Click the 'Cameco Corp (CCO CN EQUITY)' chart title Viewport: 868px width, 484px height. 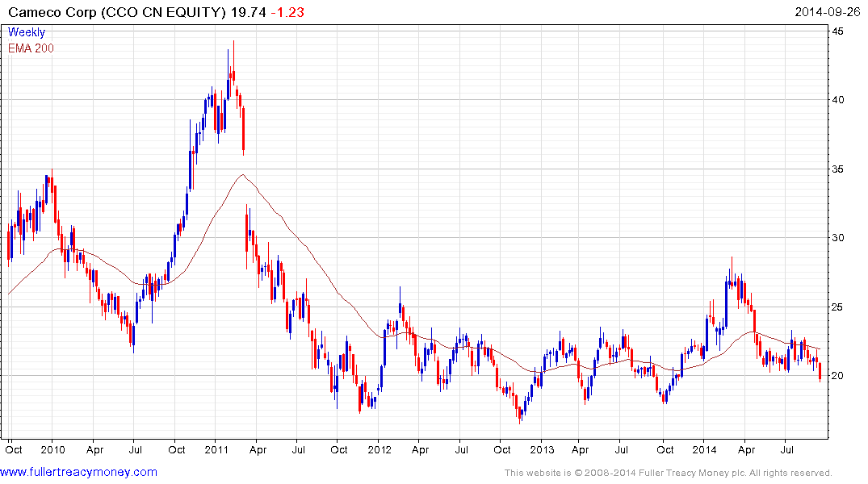click(117, 12)
